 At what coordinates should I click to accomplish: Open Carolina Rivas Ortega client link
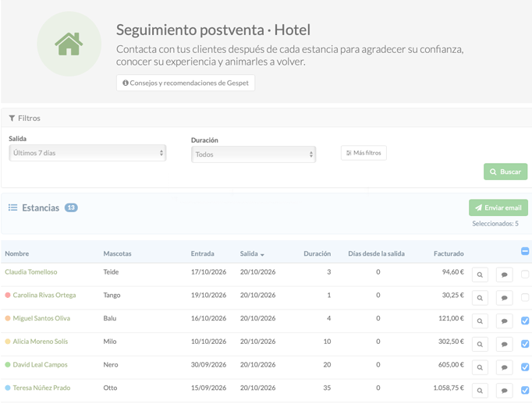tap(44, 295)
